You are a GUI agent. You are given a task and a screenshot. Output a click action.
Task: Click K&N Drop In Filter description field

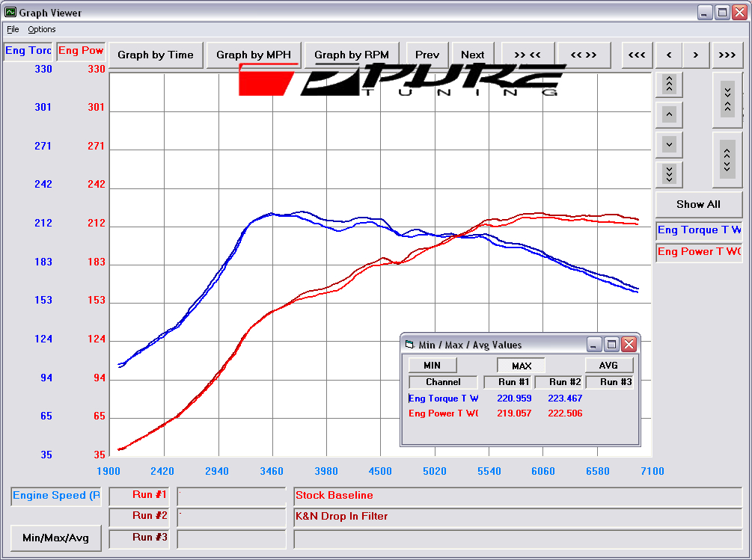(x=518, y=517)
